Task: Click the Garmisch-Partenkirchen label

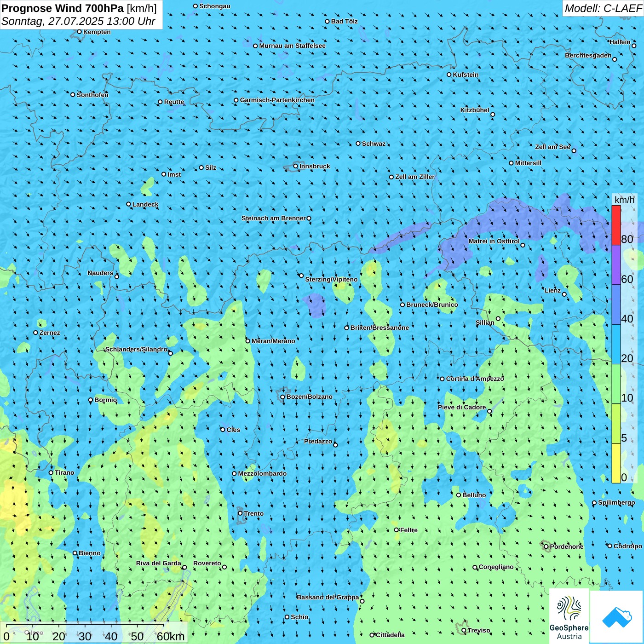Action: pyautogui.click(x=277, y=100)
